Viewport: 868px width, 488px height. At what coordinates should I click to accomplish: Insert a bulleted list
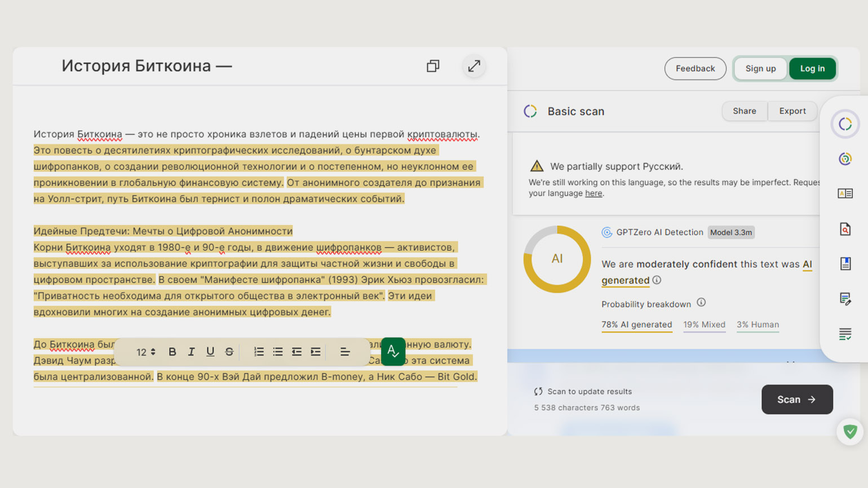[x=278, y=352]
